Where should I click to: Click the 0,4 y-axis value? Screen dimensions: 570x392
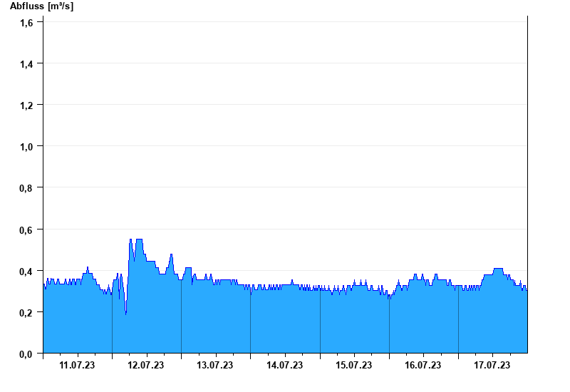[x=26, y=272]
